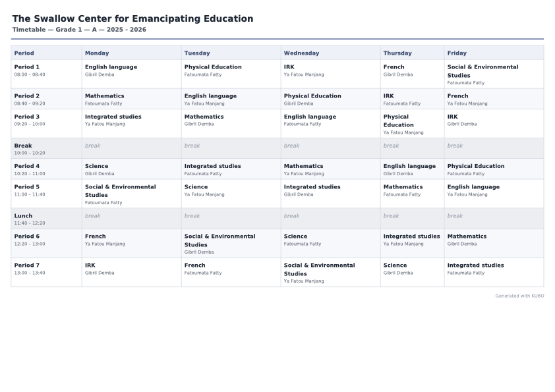Select Friday Period 7 Integrated studies cell
Image resolution: width=555 pixels, height=392 pixels.
(494, 272)
